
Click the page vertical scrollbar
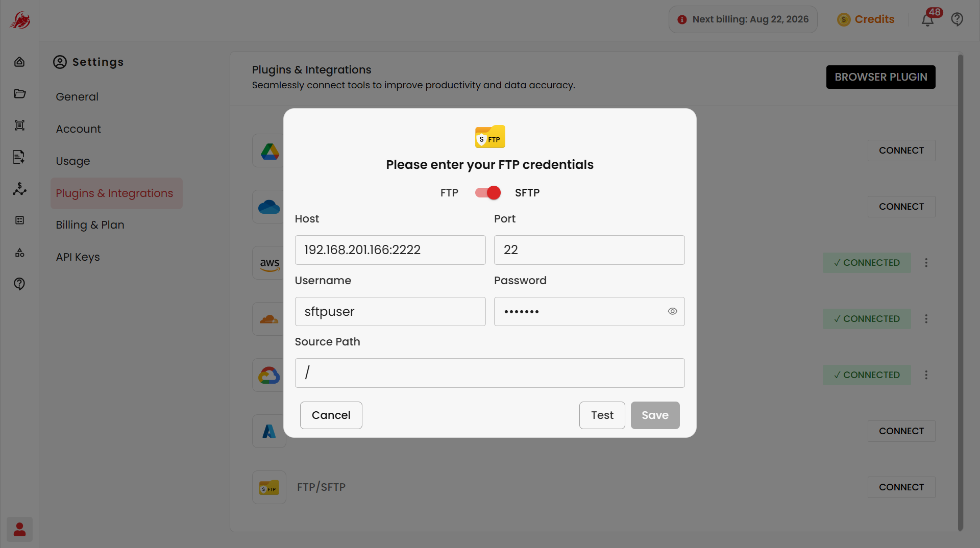tap(961, 292)
